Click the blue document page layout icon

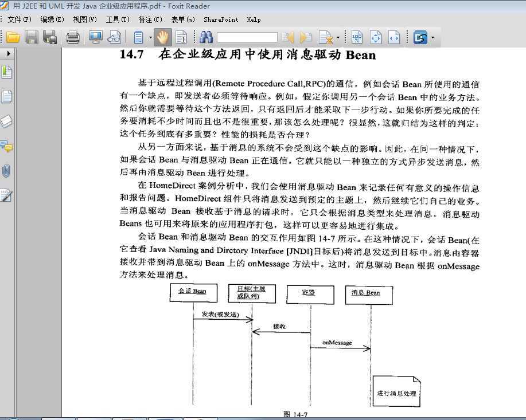(139, 37)
